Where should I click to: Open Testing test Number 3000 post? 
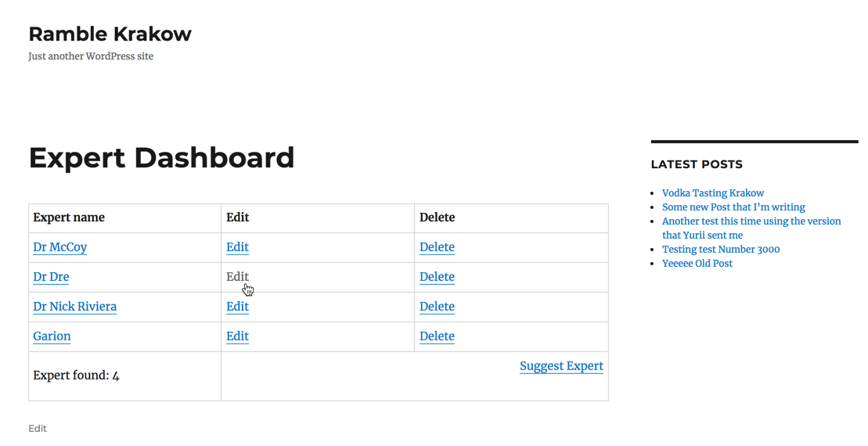pos(720,250)
